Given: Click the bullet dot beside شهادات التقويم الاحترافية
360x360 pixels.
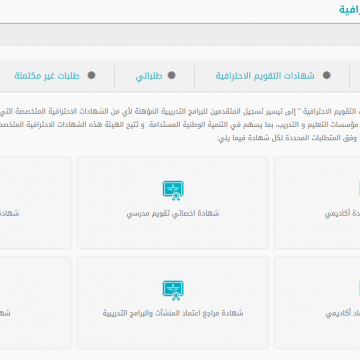Looking at the screenshot, I should [x=327, y=75].
